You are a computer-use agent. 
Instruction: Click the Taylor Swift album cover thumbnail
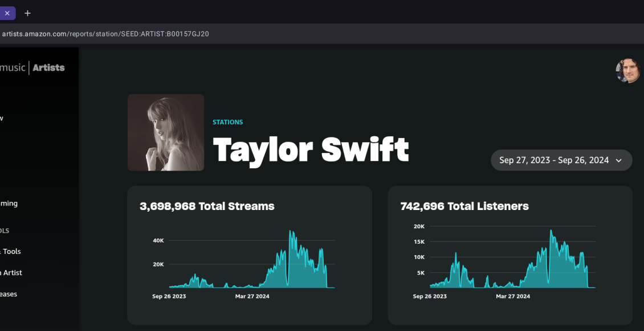pyautogui.click(x=166, y=132)
